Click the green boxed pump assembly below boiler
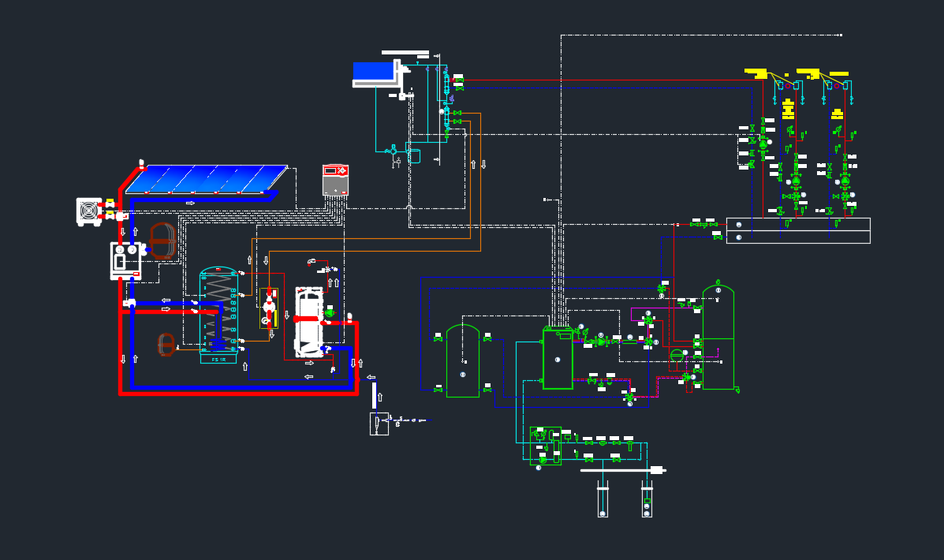Viewport: 944px width, 560px height. [546, 446]
